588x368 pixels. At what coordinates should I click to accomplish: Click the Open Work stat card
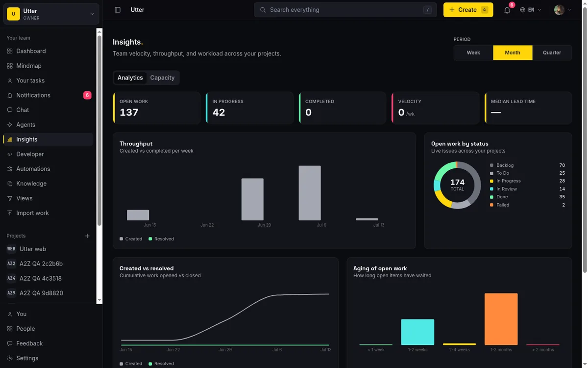[157, 108]
